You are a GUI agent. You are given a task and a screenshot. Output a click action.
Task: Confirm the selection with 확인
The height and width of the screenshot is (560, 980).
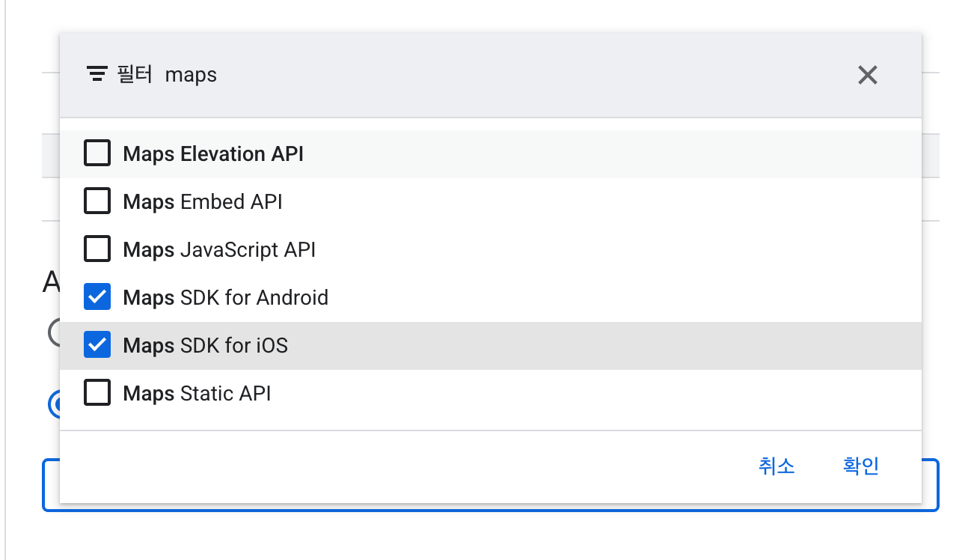point(860,466)
